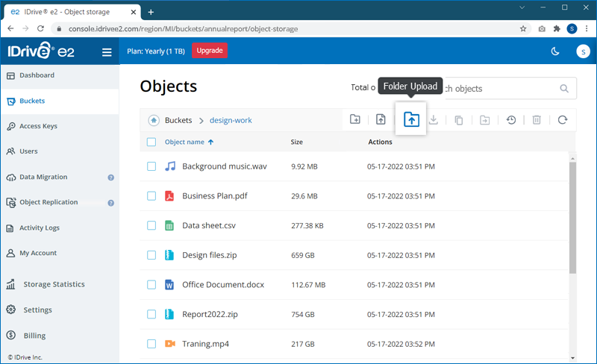The width and height of the screenshot is (597, 364).
Task: Check the select-all objects checkbox
Action: pyautogui.click(x=151, y=142)
